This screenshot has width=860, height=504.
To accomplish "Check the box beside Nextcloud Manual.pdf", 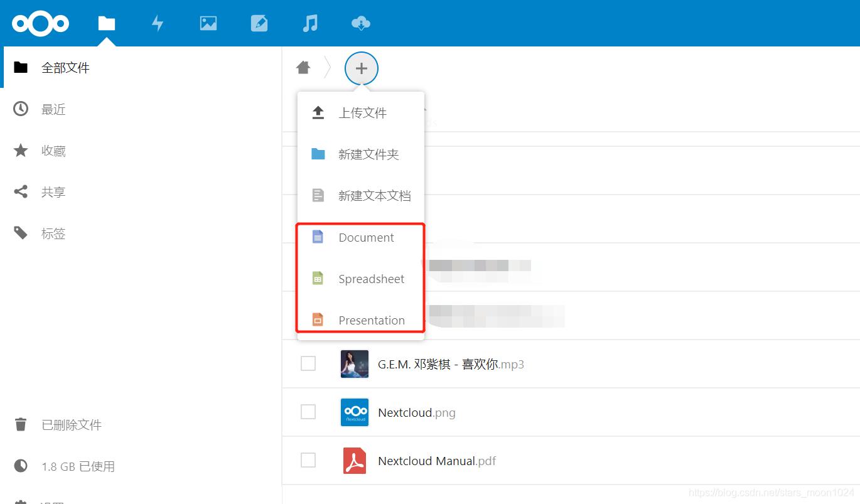I will pos(308,460).
